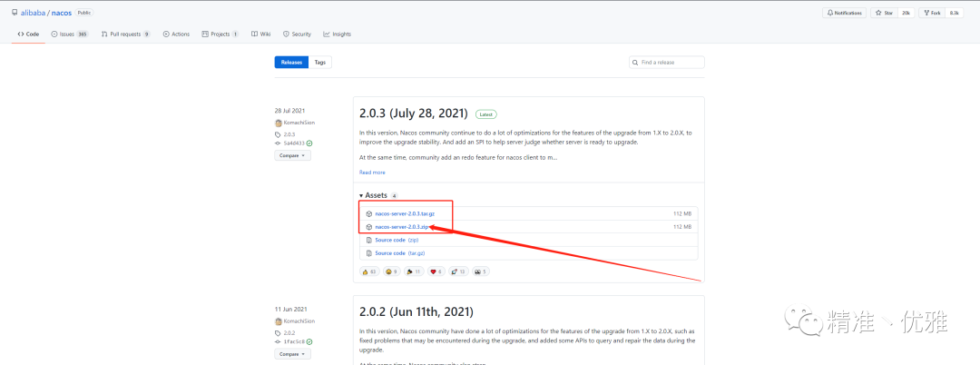Click the green verified check next to 5a4d433

pyautogui.click(x=309, y=143)
